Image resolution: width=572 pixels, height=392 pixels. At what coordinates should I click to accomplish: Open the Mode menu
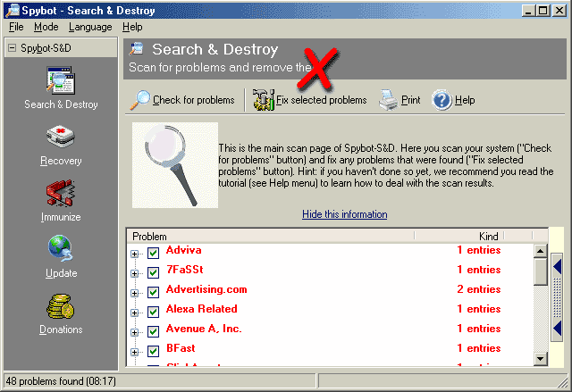coord(46,27)
